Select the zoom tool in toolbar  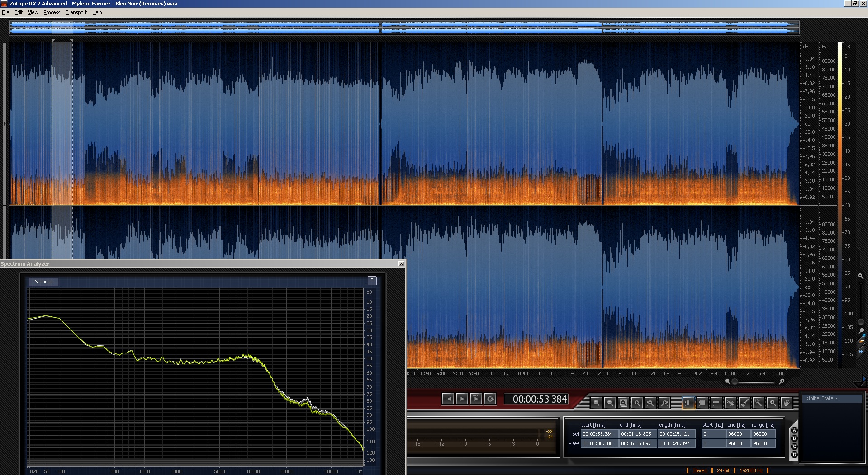(x=773, y=402)
